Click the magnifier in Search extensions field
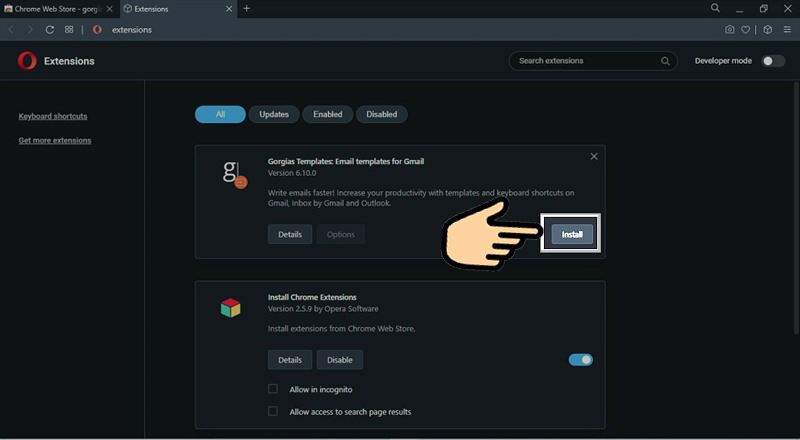800x440 pixels. pos(665,61)
